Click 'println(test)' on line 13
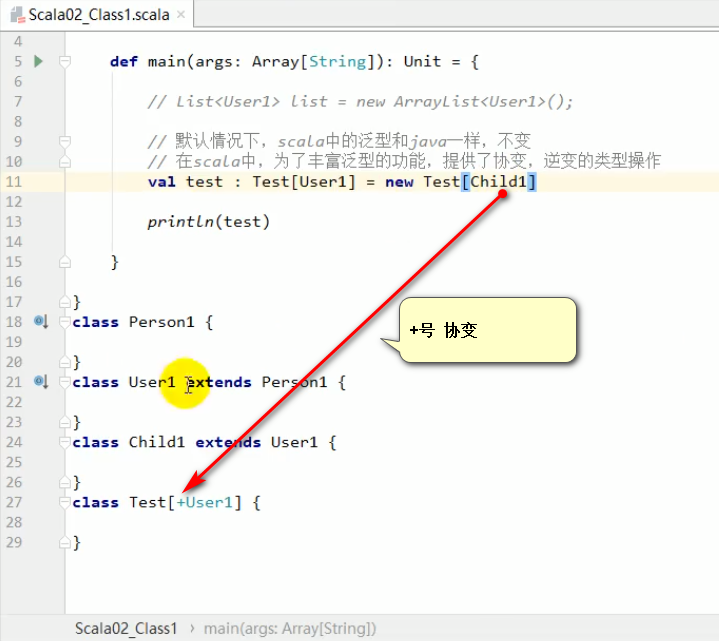 [x=209, y=222]
